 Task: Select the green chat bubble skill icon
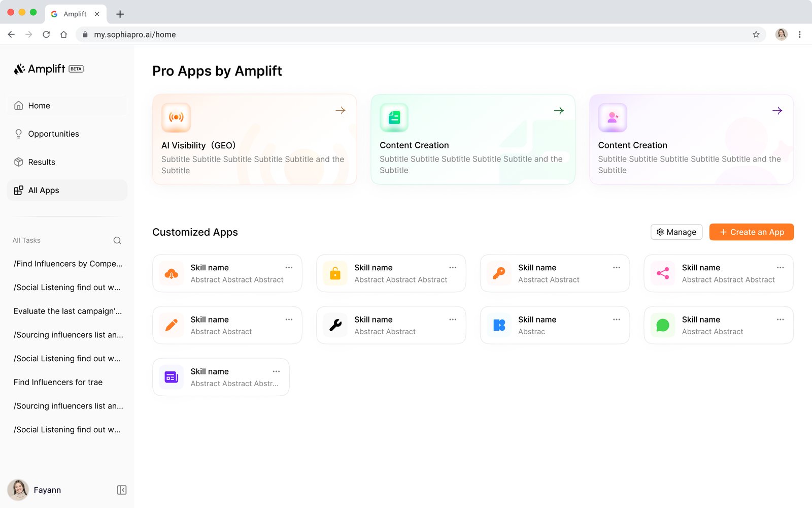(x=663, y=325)
